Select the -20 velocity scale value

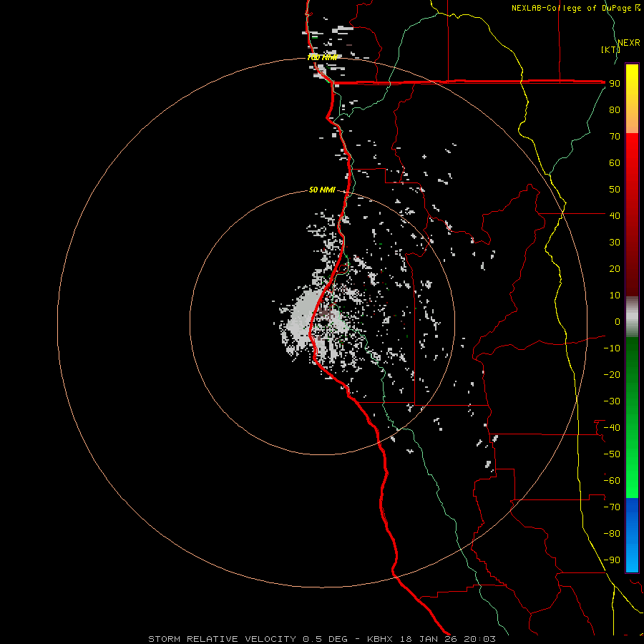click(x=612, y=374)
